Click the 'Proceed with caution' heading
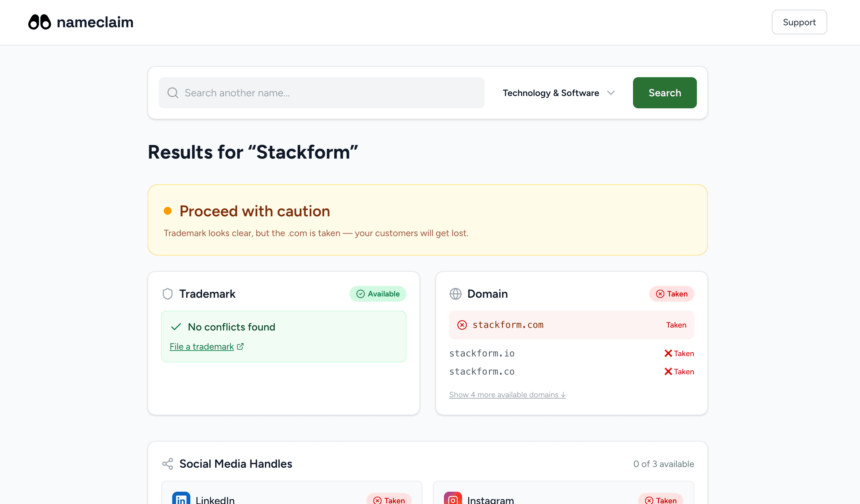Screen dimensions: 860x504 pyautogui.click(x=255, y=211)
